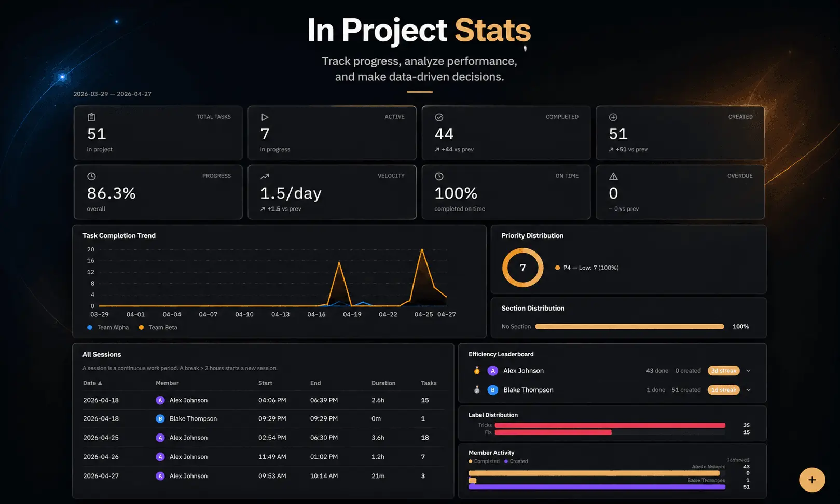Click the 21m duration cell
Image resolution: width=840 pixels, height=504 pixels.
pyautogui.click(x=378, y=476)
